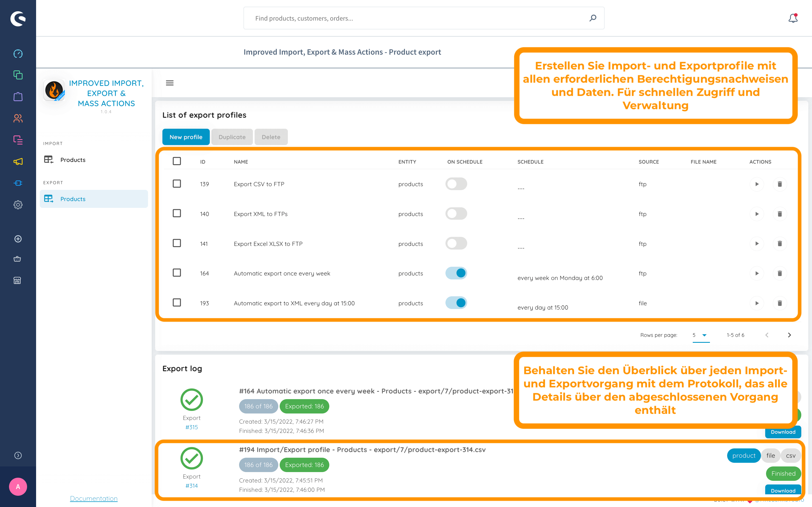Select all profiles with header checkbox
Viewport: 812px width, 507px height.
[x=177, y=161]
